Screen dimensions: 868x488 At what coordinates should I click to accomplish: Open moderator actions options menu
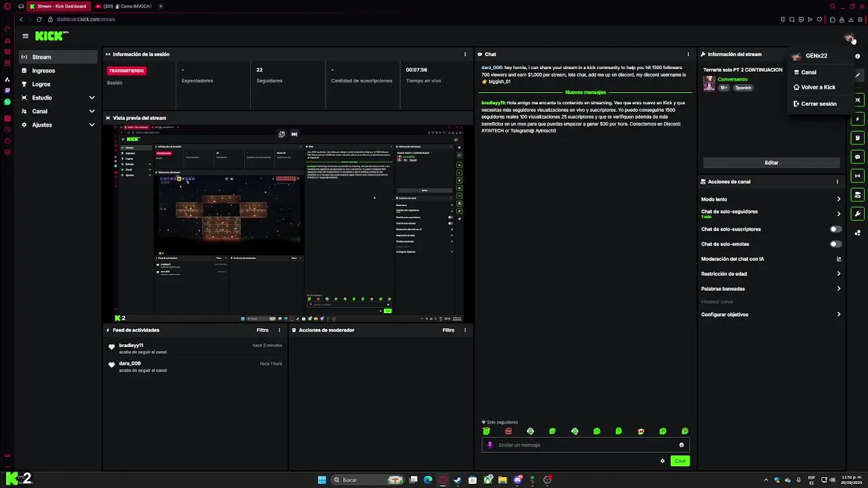point(465,330)
